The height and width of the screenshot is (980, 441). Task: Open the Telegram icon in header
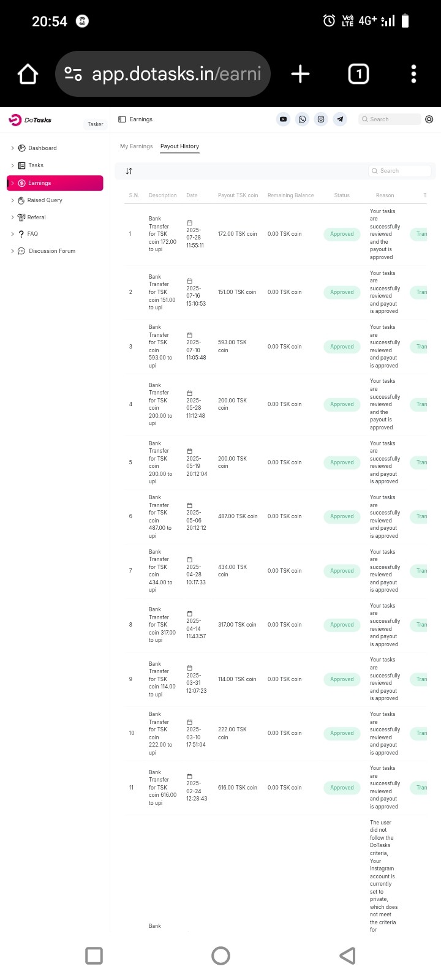point(340,119)
